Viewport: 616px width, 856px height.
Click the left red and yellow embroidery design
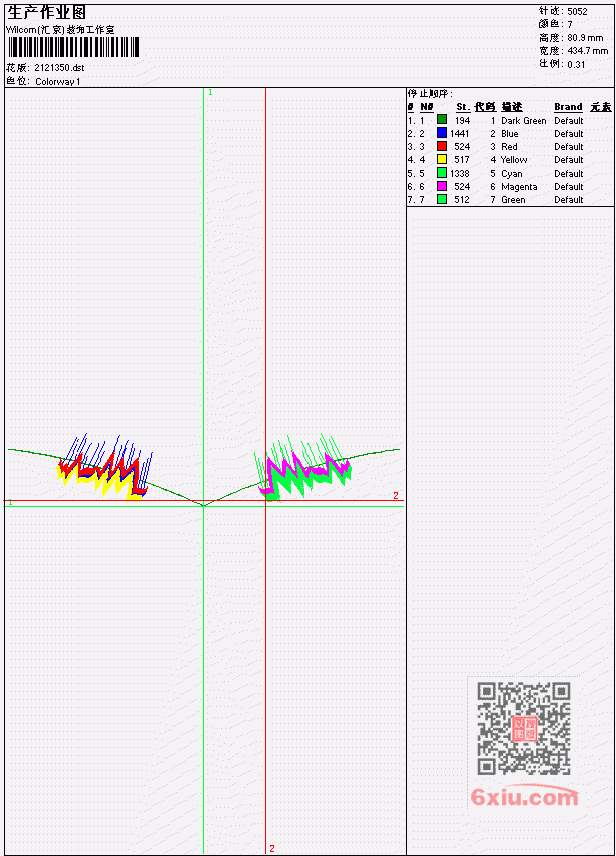pyautogui.click(x=103, y=468)
